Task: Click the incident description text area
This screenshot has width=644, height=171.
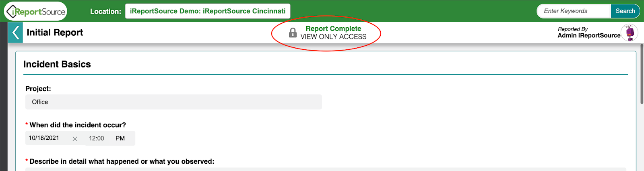Action: tap(326, 169)
